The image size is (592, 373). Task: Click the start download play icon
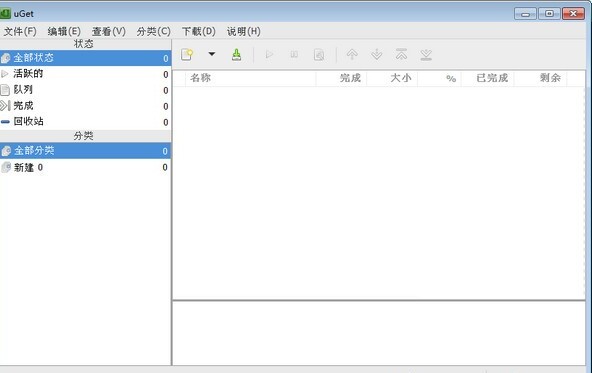point(269,55)
